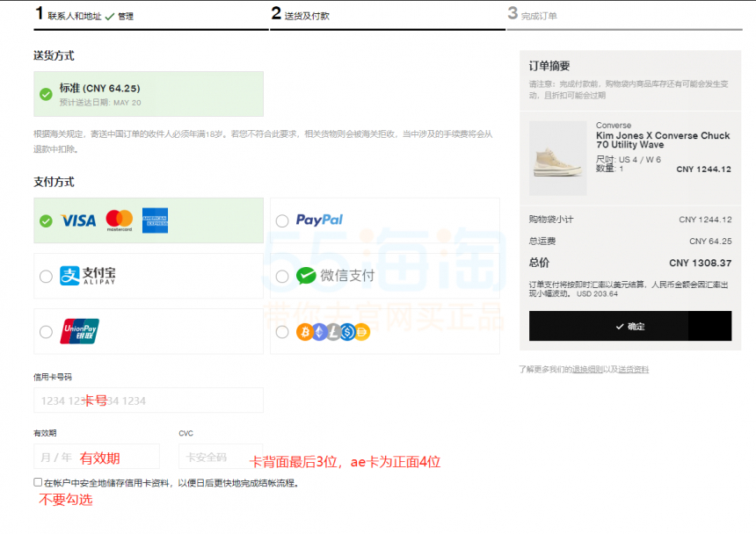Screen dimensions: 756x534
Task: Click the 总运费 CNY 64.25 value
Action: tap(710, 242)
